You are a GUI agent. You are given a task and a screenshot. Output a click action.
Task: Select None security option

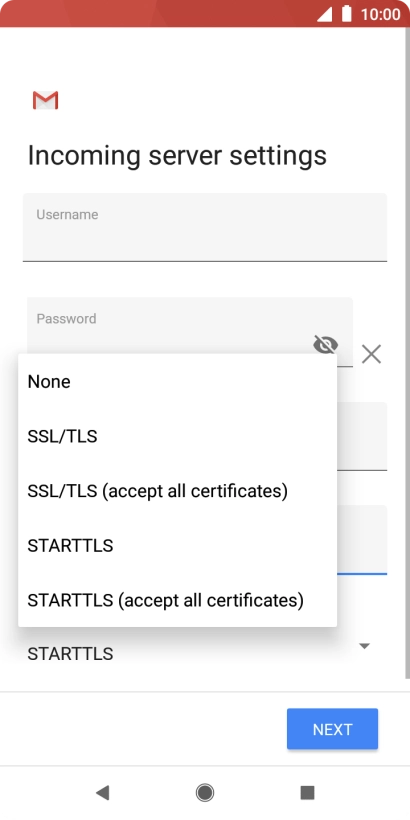177,382
